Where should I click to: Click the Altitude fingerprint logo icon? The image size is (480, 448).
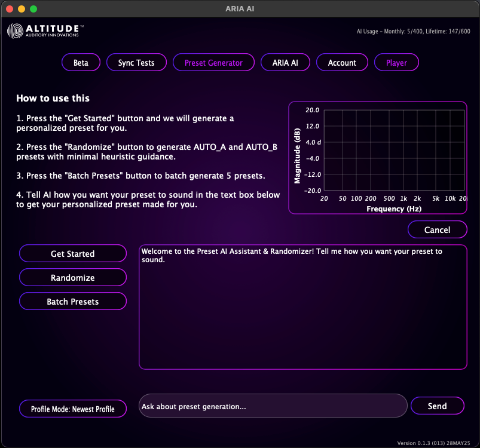coord(15,31)
